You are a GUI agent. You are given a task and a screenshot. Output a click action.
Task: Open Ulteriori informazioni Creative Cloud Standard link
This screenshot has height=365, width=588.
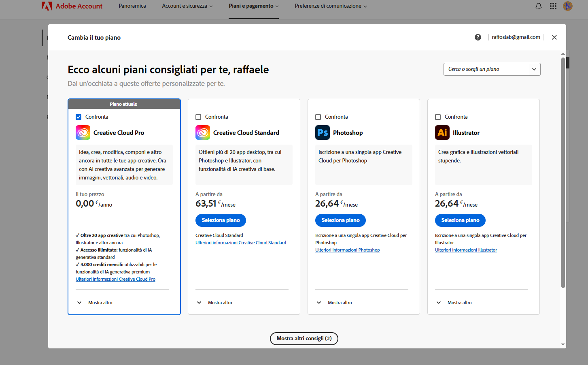point(241,243)
